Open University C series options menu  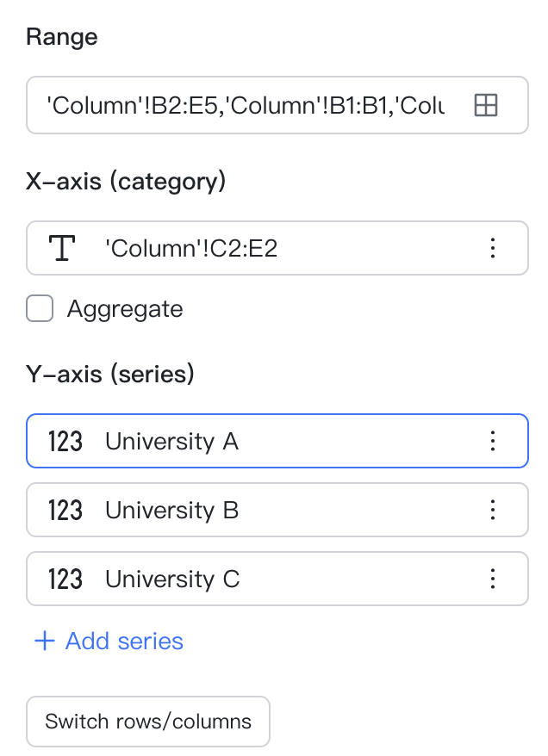click(x=493, y=579)
